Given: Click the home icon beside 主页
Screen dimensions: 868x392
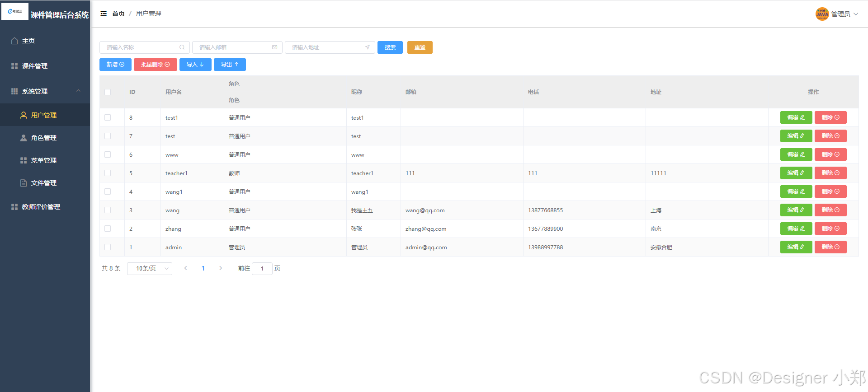Looking at the screenshot, I should click(14, 41).
